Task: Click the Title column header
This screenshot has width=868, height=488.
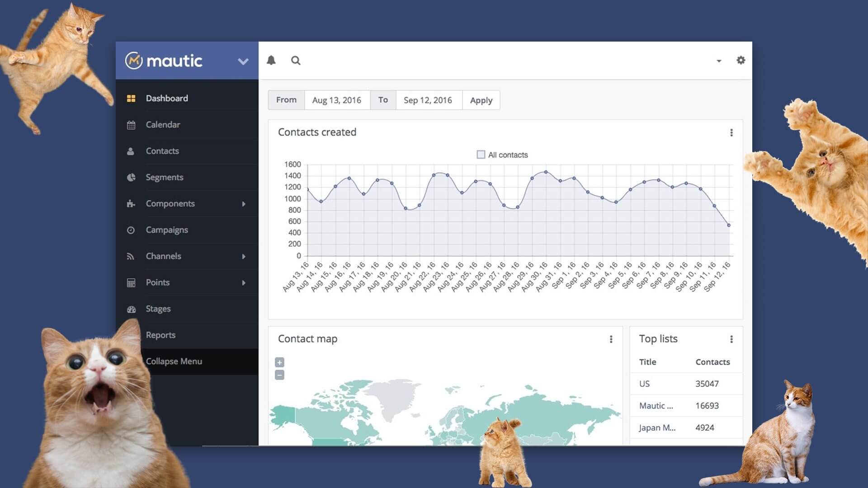Action: (x=647, y=362)
